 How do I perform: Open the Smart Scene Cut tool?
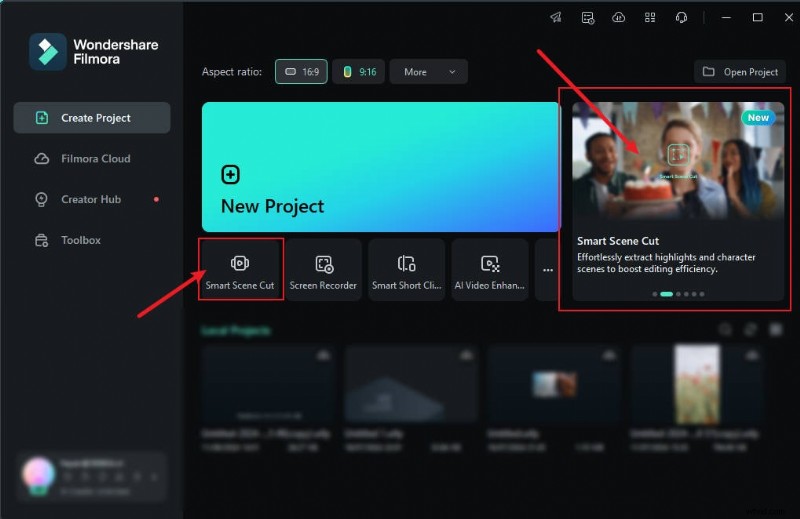(x=240, y=270)
